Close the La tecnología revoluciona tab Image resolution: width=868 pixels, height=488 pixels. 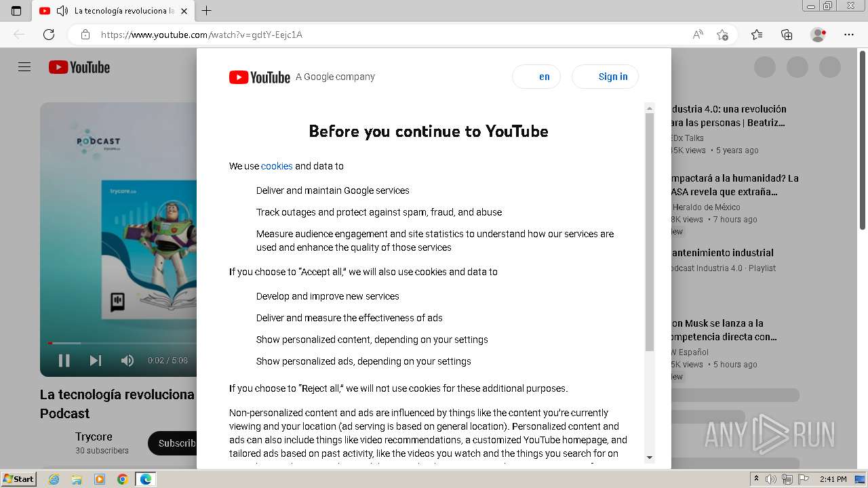184,11
